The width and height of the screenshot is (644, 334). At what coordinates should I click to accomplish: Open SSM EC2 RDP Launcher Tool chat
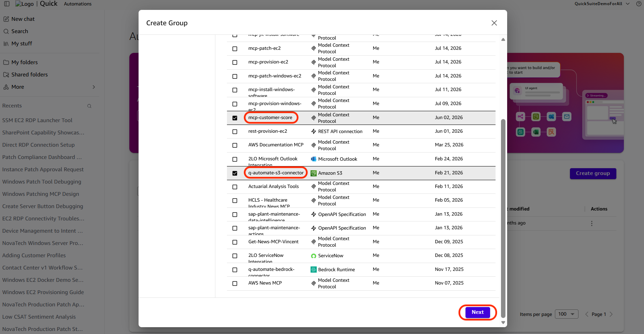(x=37, y=120)
